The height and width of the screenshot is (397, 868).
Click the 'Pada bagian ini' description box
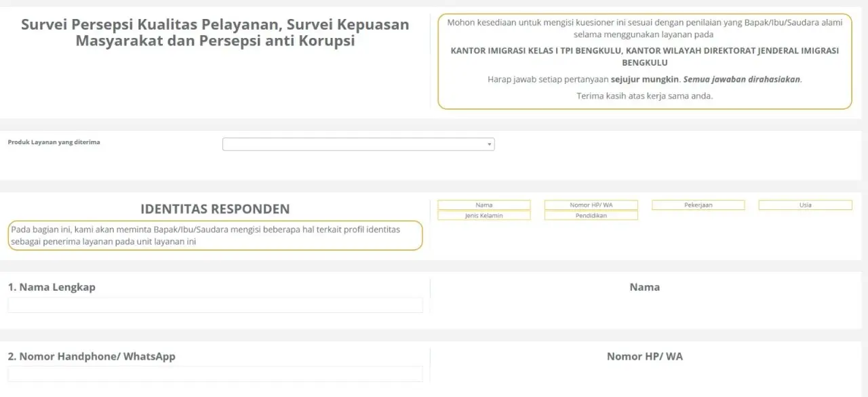tap(216, 235)
